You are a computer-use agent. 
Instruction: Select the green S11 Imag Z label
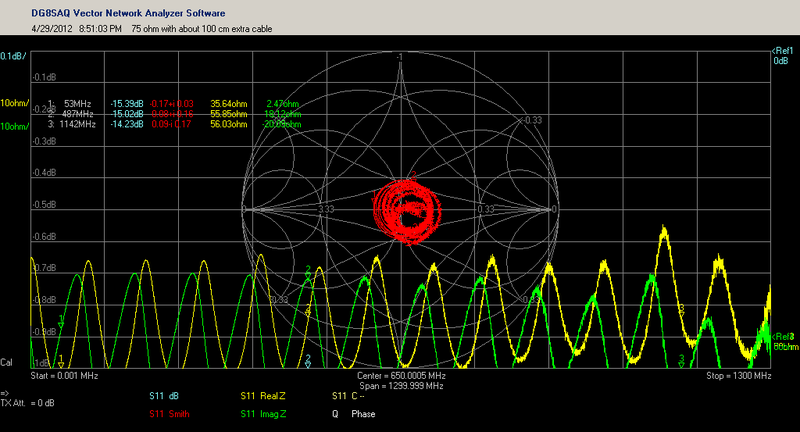262,413
